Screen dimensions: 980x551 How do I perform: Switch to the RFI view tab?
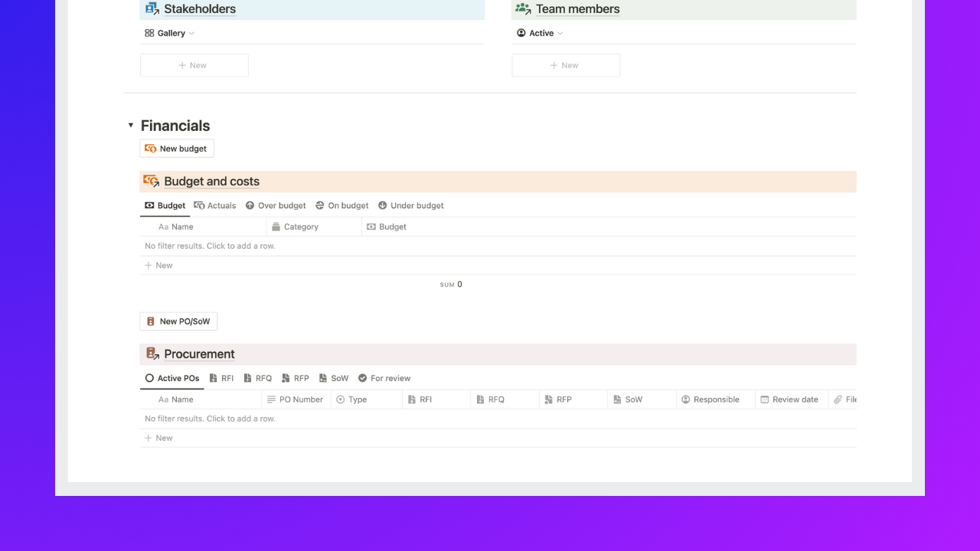click(x=221, y=378)
